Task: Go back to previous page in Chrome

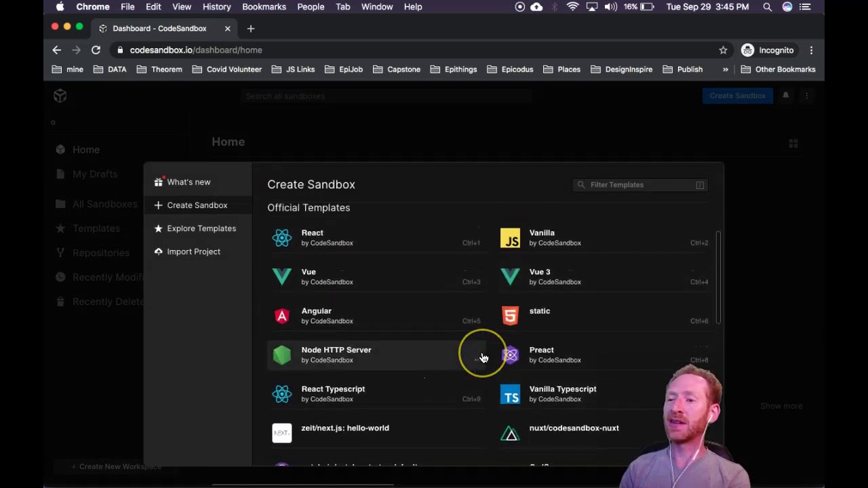Action: pyautogui.click(x=57, y=50)
